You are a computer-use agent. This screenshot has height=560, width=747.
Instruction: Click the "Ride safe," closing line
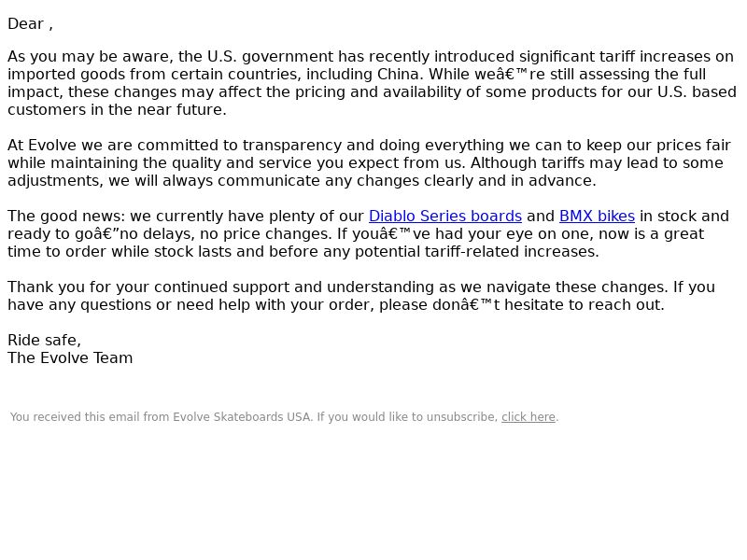coord(44,341)
